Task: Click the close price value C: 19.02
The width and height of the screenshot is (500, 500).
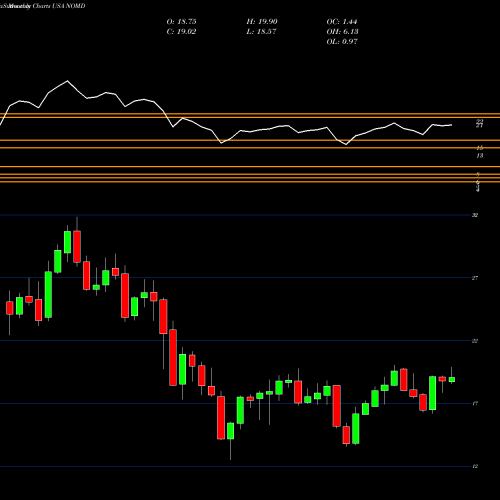Action: pos(181,32)
